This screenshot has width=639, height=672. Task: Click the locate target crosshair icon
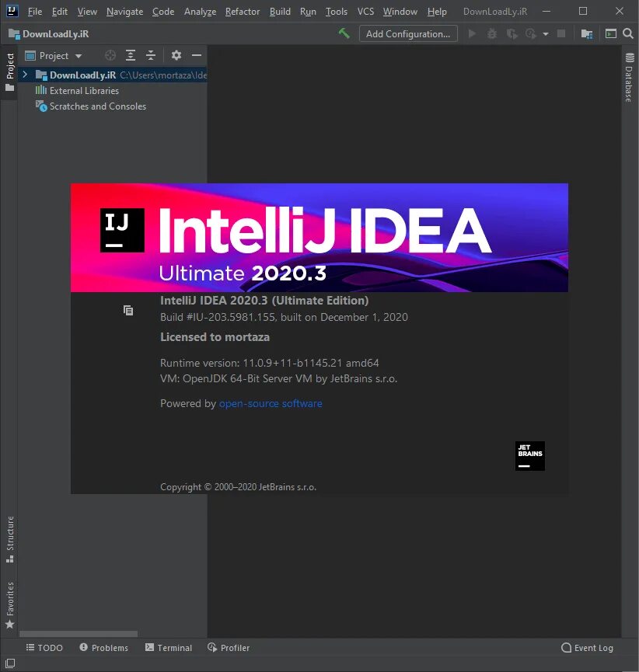tap(110, 55)
